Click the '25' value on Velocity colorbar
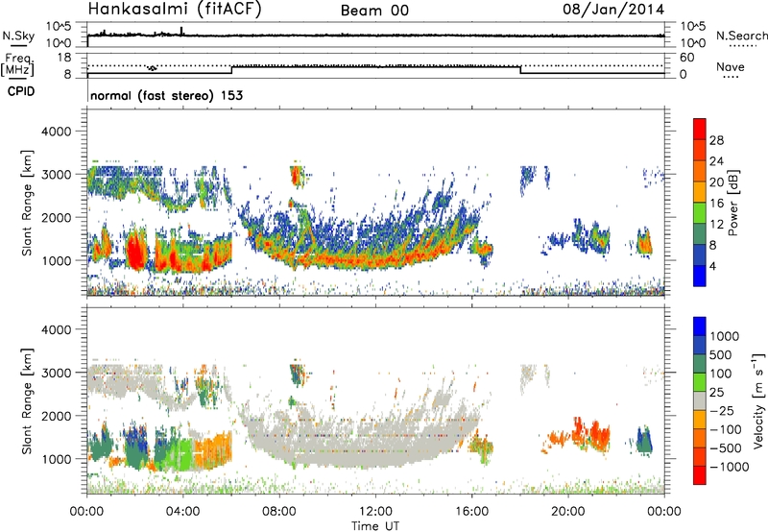 click(716, 393)
